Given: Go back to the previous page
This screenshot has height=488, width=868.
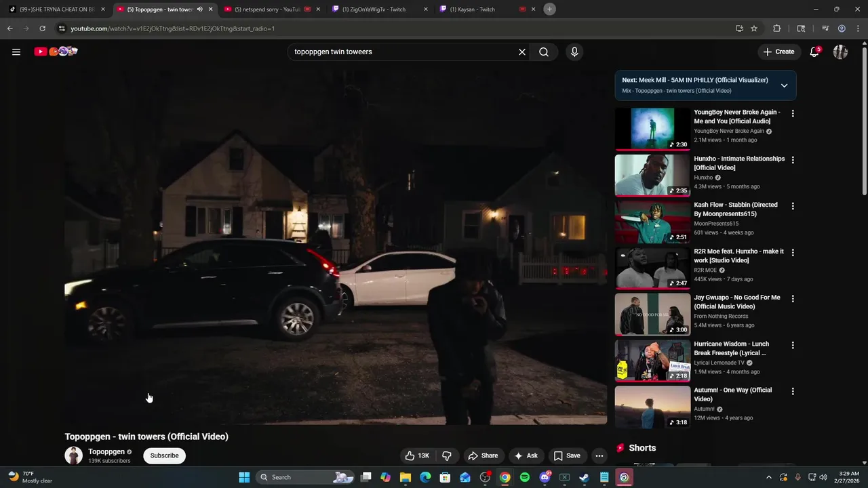Looking at the screenshot, I should tap(9, 28).
